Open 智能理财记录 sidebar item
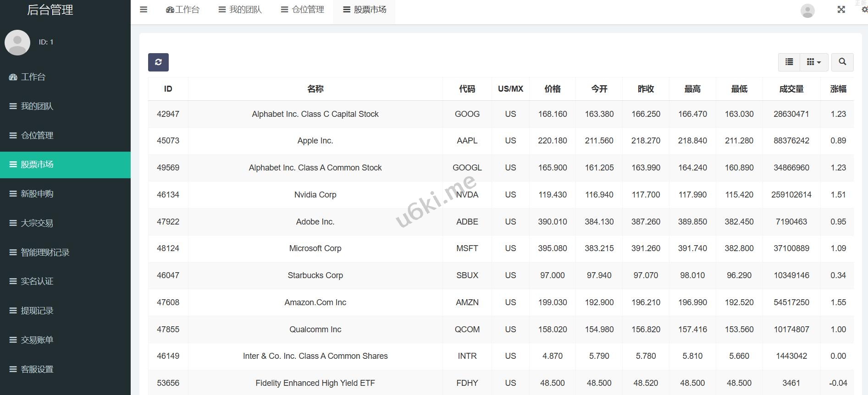868x395 pixels. point(45,252)
